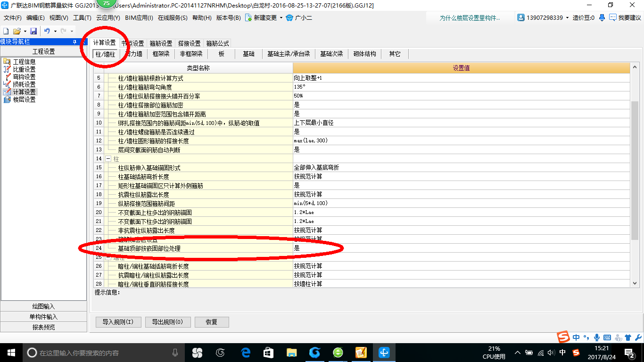644x362 pixels.
Task: Click the Windows Start button
Action: (x=11, y=353)
